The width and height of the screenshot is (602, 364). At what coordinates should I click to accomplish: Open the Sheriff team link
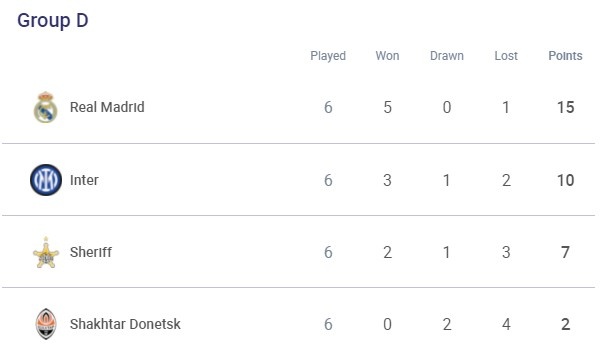click(91, 252)
